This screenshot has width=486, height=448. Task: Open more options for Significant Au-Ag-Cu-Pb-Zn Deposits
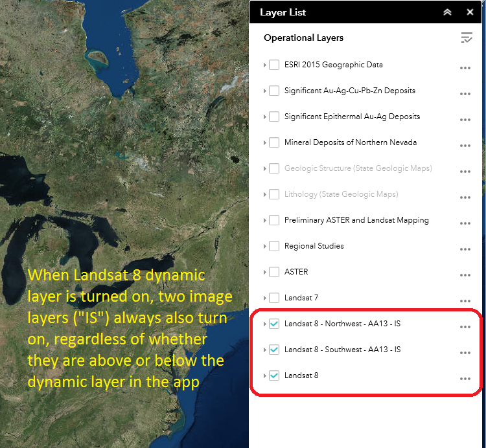tap(465, 94)
